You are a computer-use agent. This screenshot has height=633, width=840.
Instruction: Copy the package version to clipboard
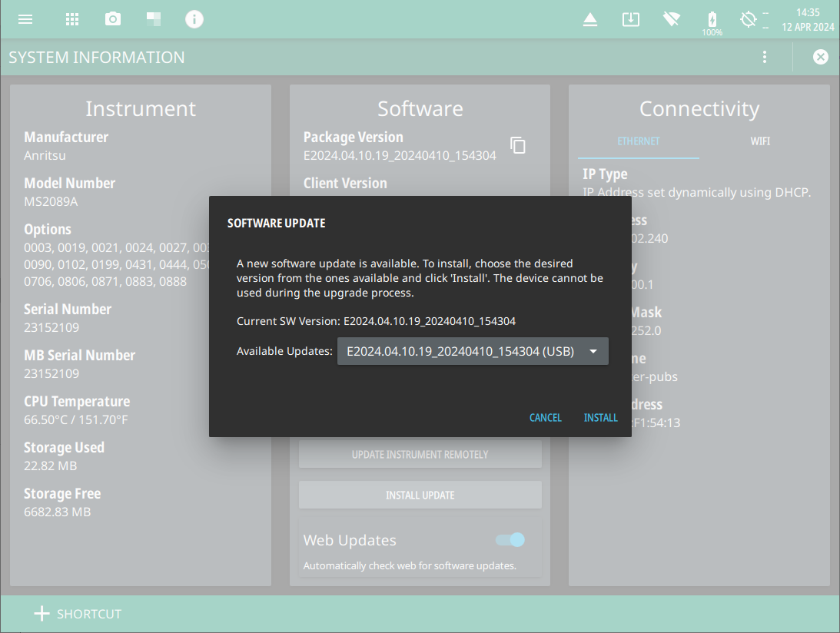518,145
